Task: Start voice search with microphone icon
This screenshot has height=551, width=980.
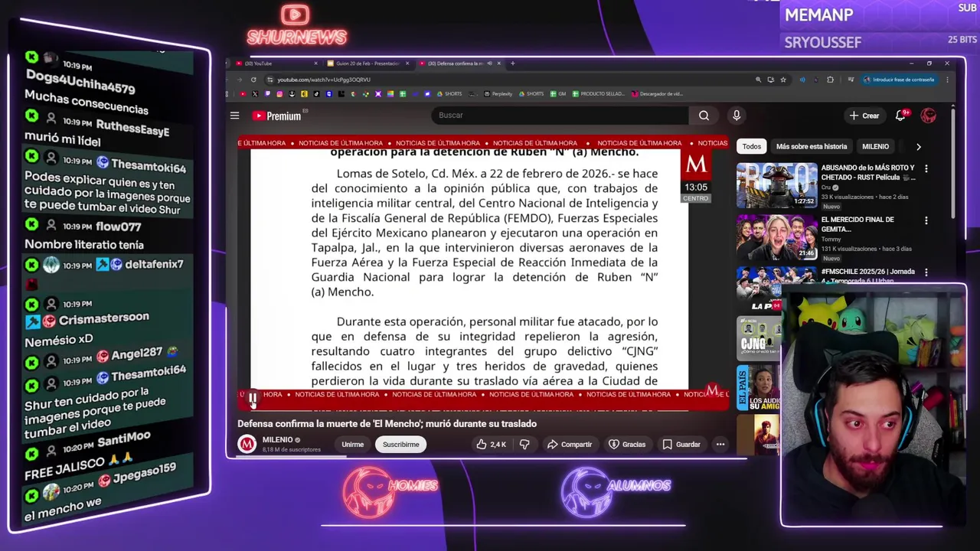Action: click(x=737, y=116)
